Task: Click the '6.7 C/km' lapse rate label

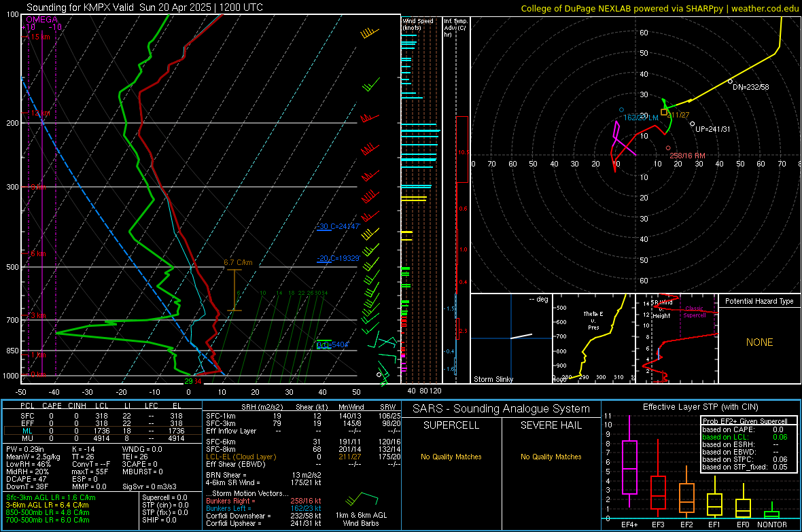Action: click(238, 262)
